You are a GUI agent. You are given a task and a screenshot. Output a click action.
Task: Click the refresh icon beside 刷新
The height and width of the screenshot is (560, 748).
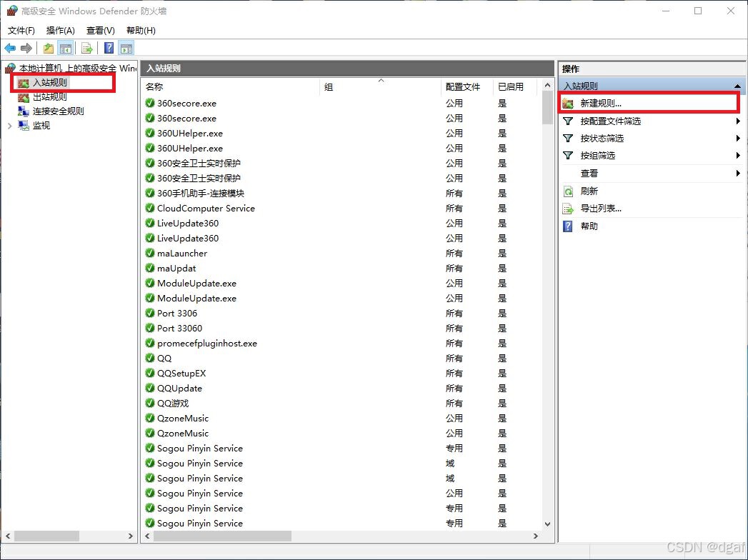568,191
